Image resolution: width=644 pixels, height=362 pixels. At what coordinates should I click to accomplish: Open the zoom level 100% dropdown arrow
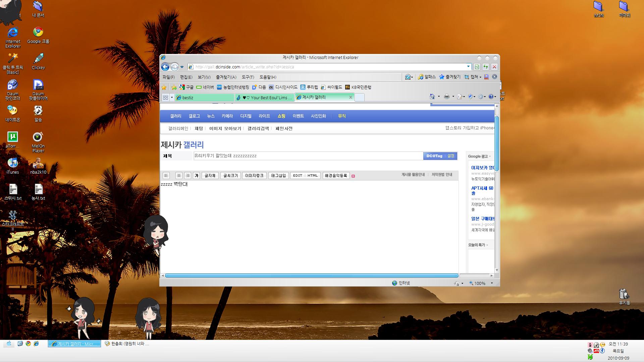492,283
